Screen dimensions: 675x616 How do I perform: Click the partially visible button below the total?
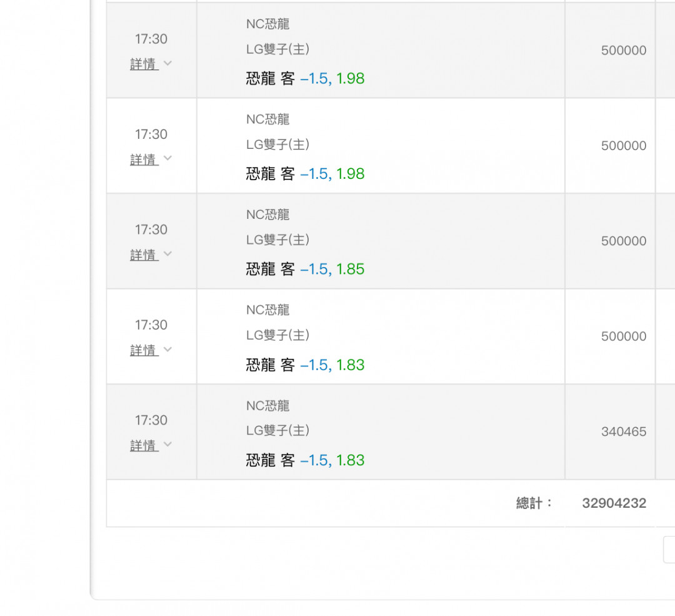pos(669,549)
